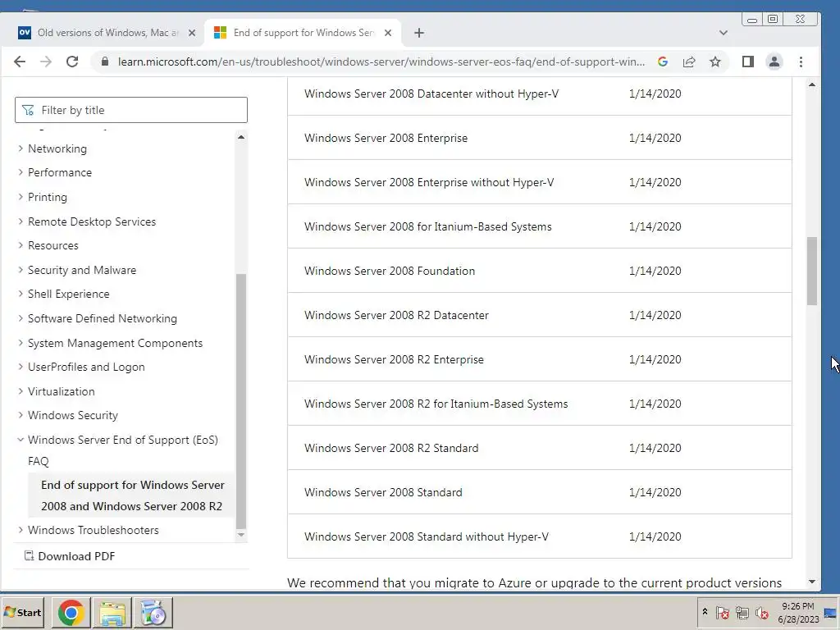This screenshot has height=630, width=840.
Task: Close the End of support tab
Action: [388, 33]
